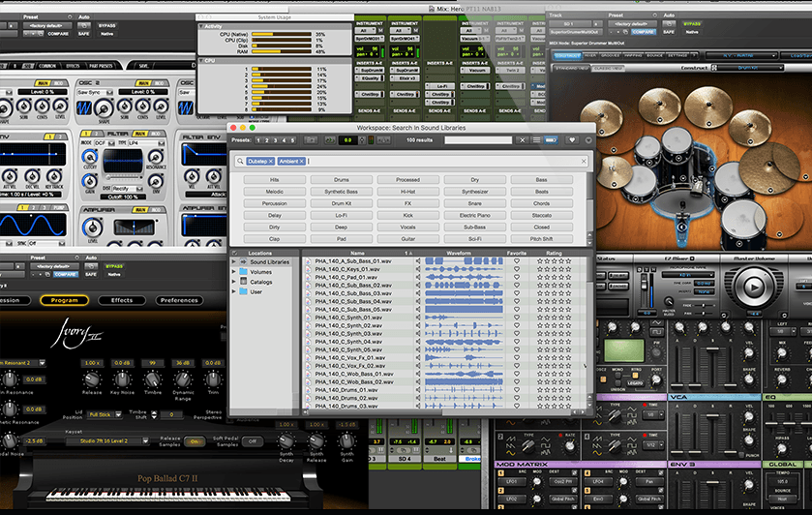This screenshot has width=812, height=515.
Task: Add the Electric Piano tag to the search
Action: click(475, 215)
